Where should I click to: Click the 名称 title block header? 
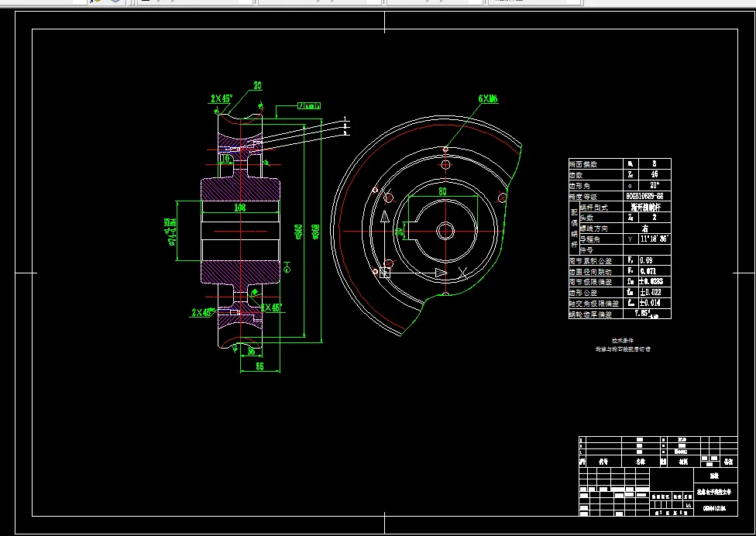tap(640, 462)
